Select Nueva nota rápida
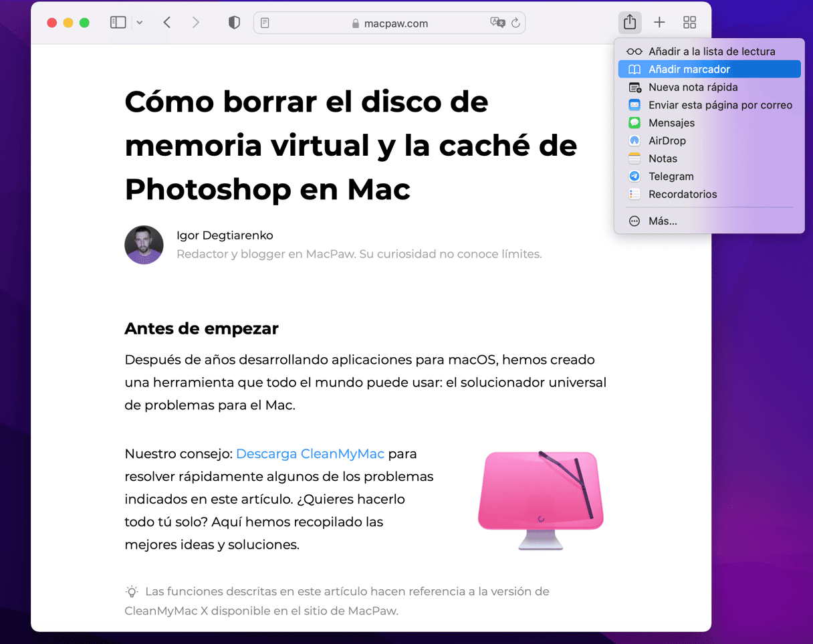Image resolution: width=813 pixels, height=644 pixels. (x=709, y=87)
